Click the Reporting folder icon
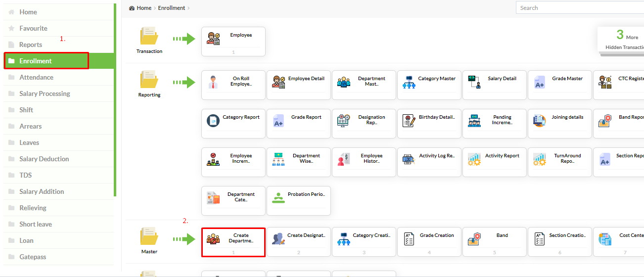 point(149,80)
